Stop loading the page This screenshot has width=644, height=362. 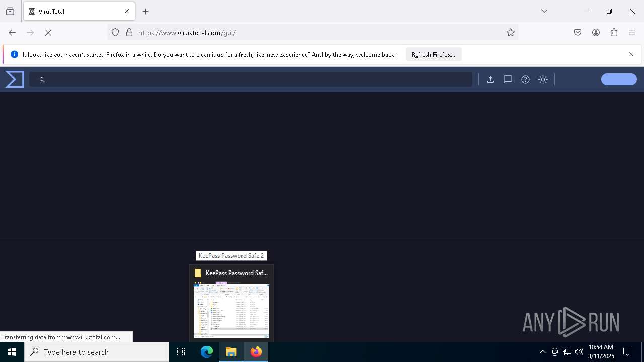click(48, 33)
